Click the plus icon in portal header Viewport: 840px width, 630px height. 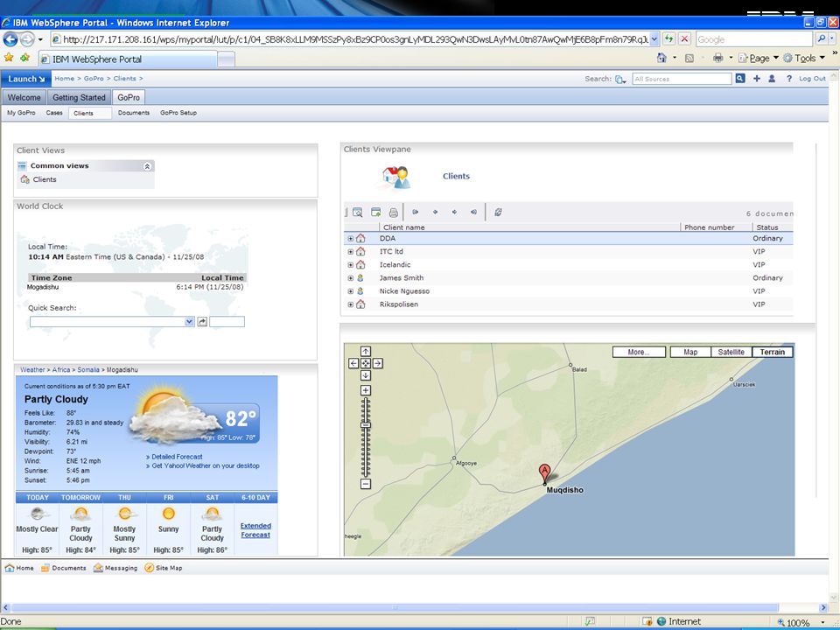click(x=756, y=78)
